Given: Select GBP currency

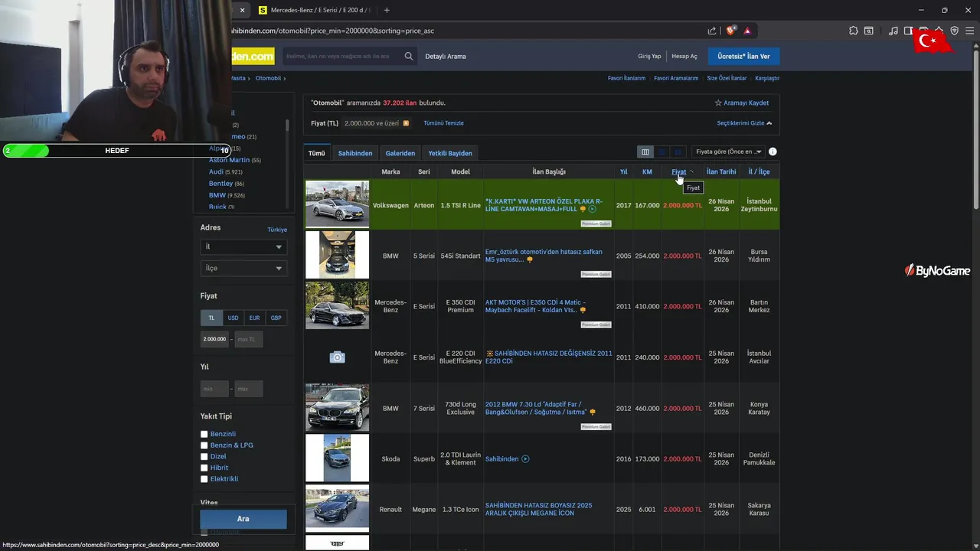Looking at the screenshot, I should (276, 318).
